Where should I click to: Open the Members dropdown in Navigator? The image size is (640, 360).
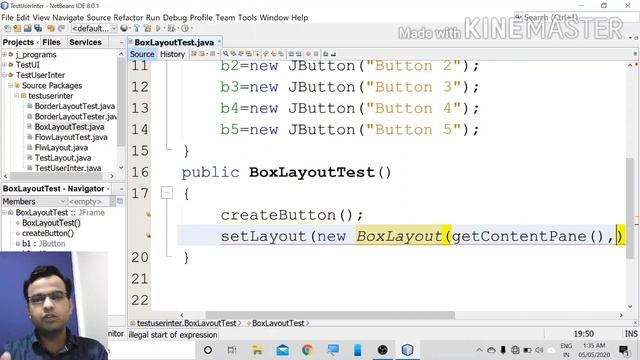[x=34, y=201]
